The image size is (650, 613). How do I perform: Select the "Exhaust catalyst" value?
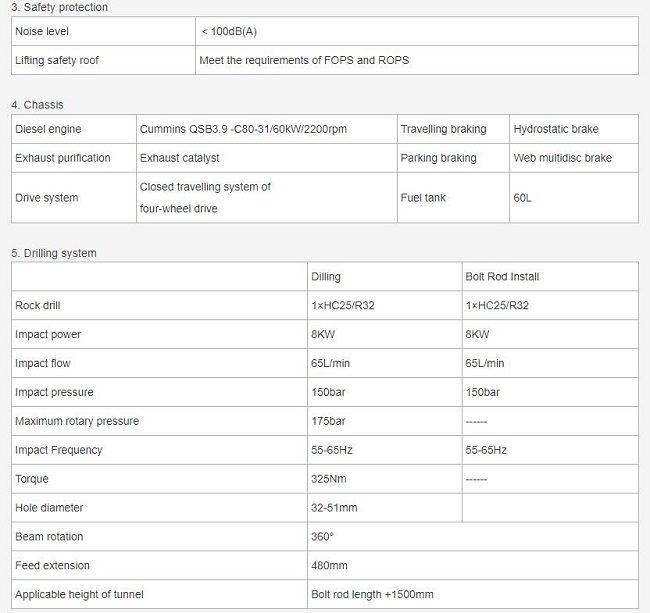(x=179, y=158)
